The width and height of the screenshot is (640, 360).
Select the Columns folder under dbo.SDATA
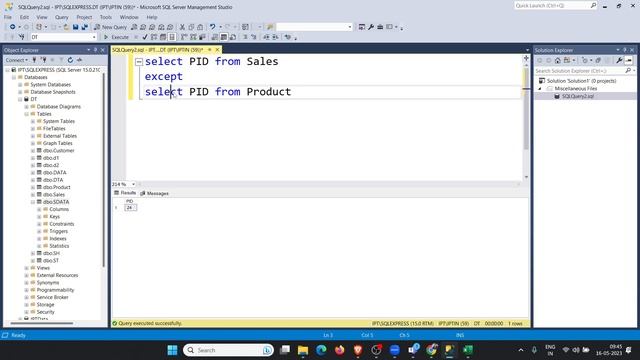[x=59, y=209]
